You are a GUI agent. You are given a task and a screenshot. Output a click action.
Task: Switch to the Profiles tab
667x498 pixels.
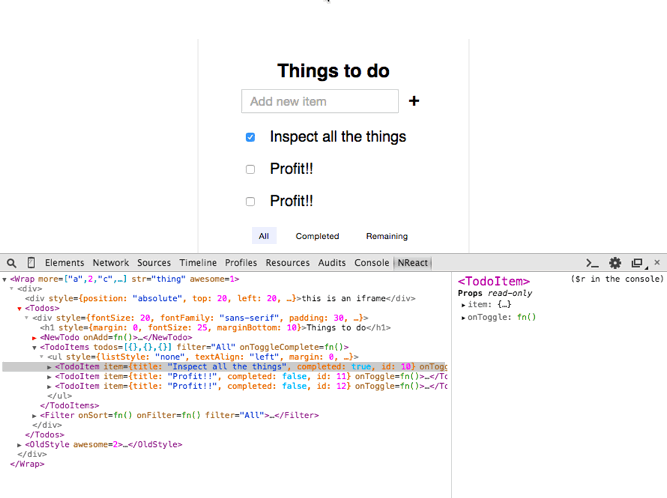[241, 263]
